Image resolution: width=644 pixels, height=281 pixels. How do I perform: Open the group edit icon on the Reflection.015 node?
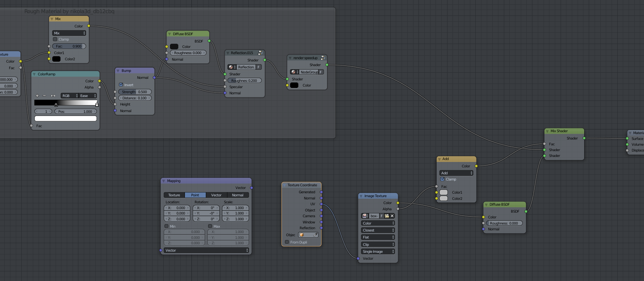click(260, 53)
